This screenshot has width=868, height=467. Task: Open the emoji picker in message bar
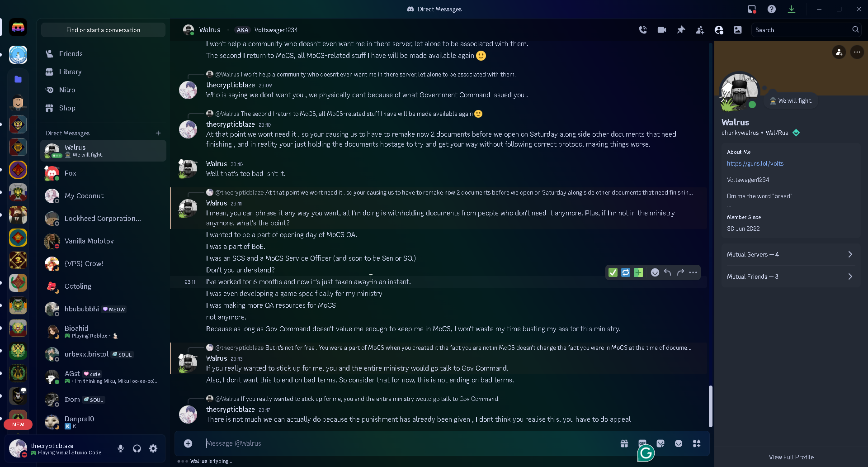click(x=679, y=443)
